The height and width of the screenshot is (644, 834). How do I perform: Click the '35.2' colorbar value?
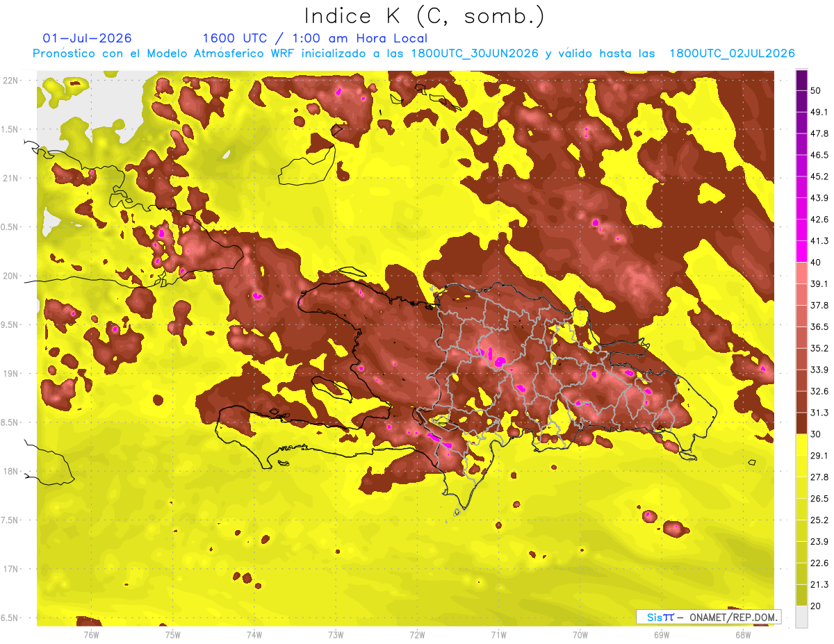[x=819, y=348]
